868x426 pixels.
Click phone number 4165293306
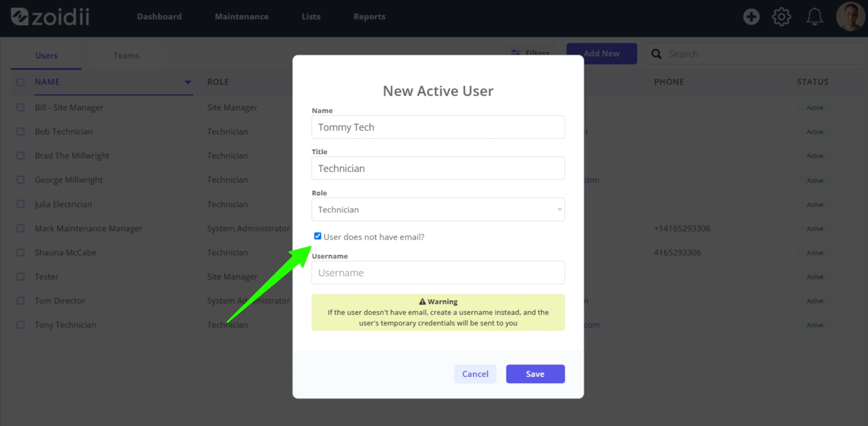(x=677, y=253)
